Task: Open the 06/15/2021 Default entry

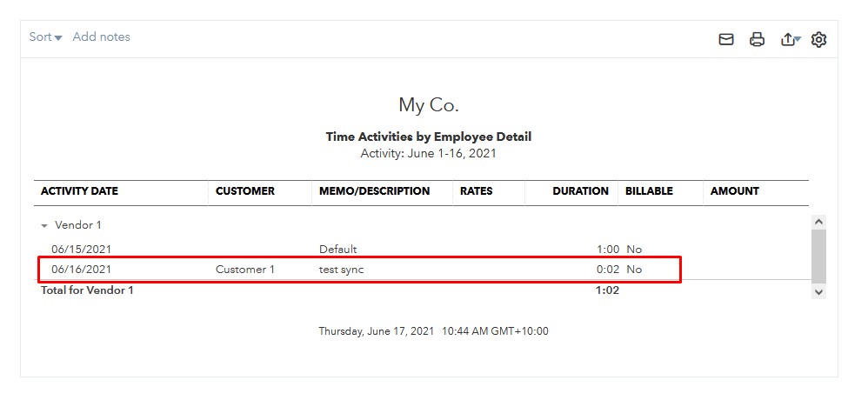Action: point(337,250)
